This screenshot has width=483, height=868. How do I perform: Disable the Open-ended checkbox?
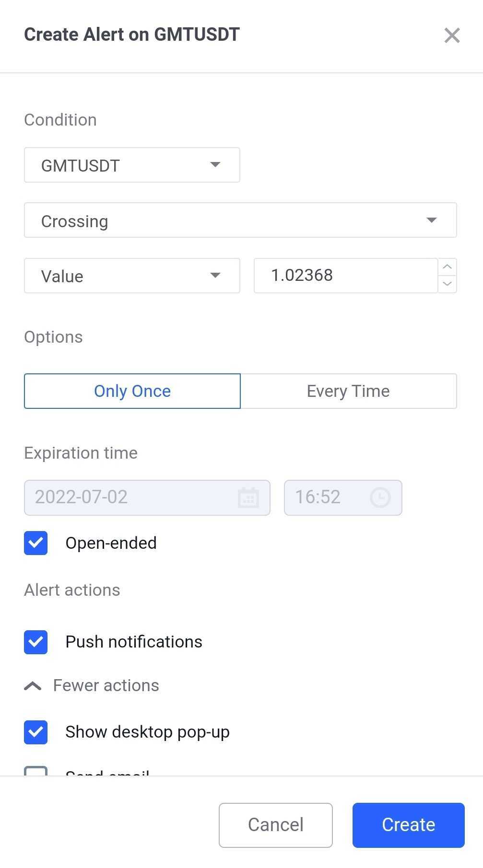point(35,543)
